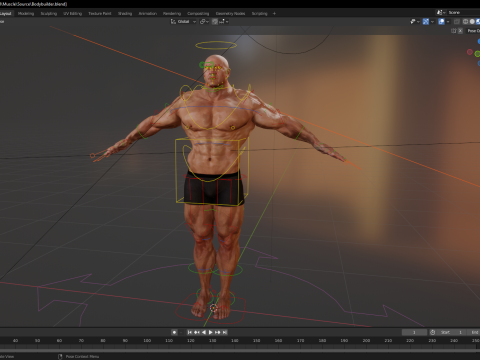Play the animation forward

(211, 332)
